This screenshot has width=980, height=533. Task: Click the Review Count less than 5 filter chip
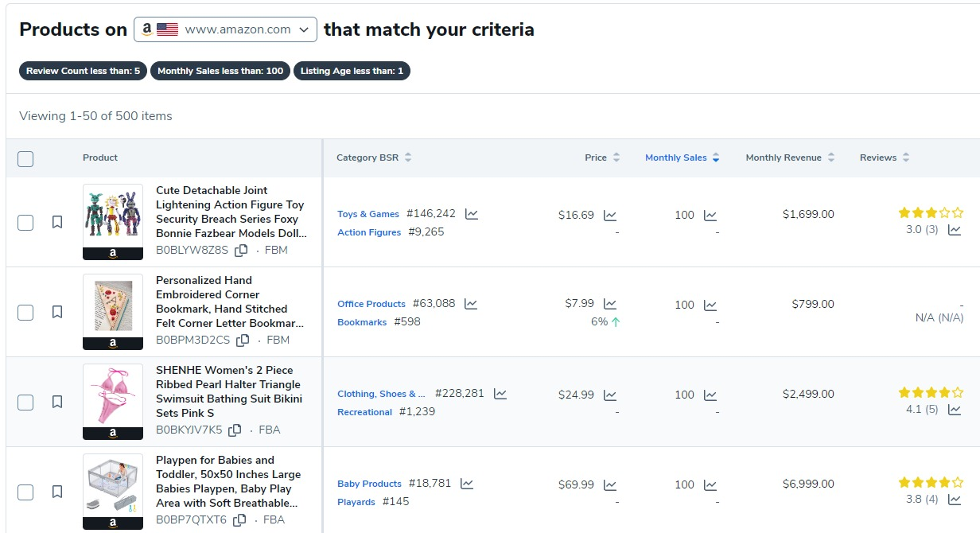(x=83, y=71)
